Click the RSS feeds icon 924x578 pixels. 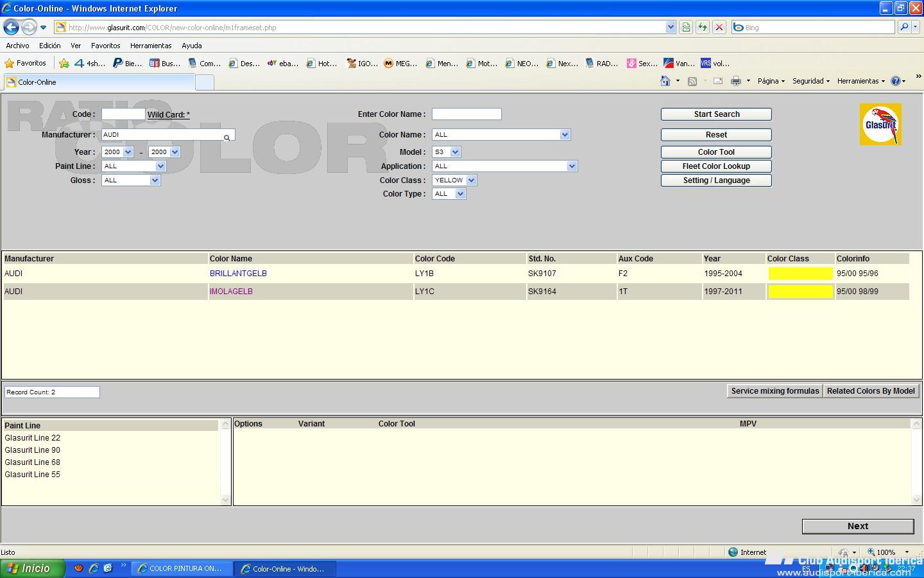(x=692, y=81)
